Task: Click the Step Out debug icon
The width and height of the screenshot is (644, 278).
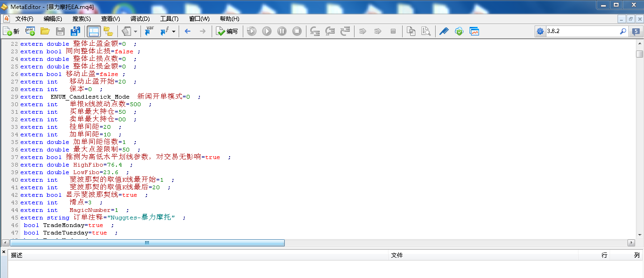Action: [x=345, y=31]
